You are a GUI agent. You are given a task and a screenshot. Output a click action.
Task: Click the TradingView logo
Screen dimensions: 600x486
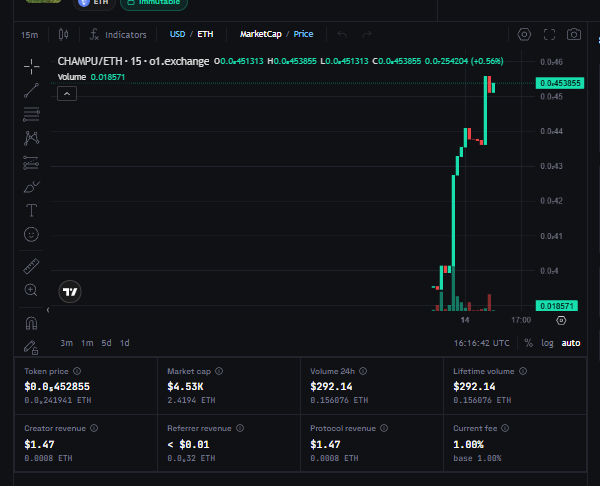pyautogui.click(x=70, y=292)
